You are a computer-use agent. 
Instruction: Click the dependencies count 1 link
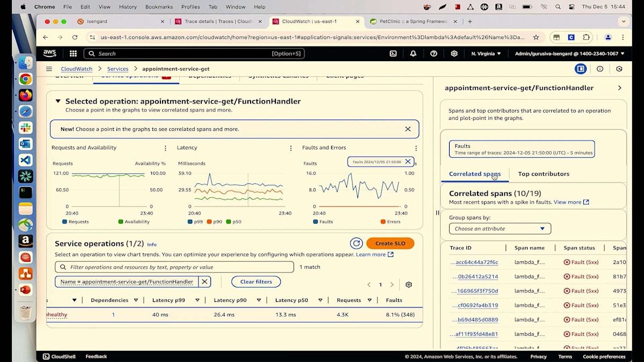click(x=113, y=315)
